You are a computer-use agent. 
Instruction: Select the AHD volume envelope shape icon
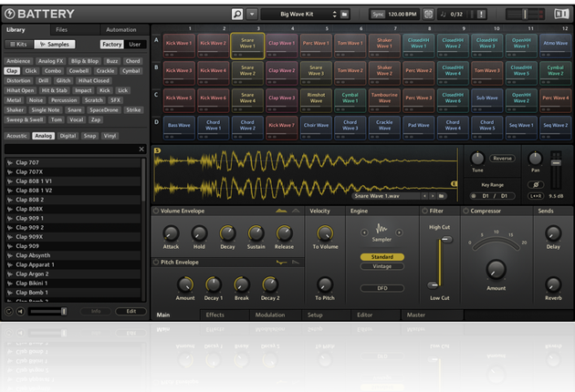(296, 211)
